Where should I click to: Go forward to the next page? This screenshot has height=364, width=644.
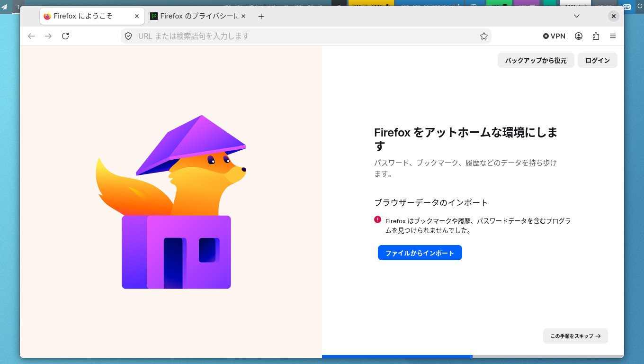tap(48, 36)
